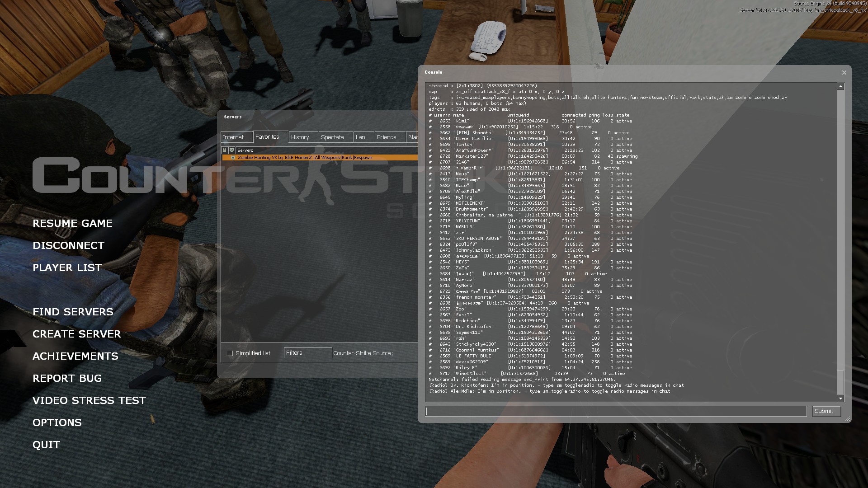Click the "Counter-Strike Source;" filter text
The height and width of the screenshot is (488, 868).
pos(363,353)
